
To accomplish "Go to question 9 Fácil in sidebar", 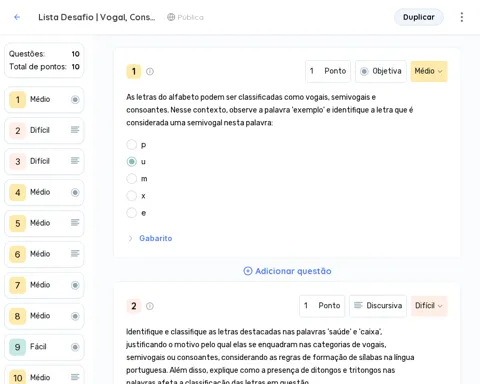I will pyautogui.click(x=44, y=347).
